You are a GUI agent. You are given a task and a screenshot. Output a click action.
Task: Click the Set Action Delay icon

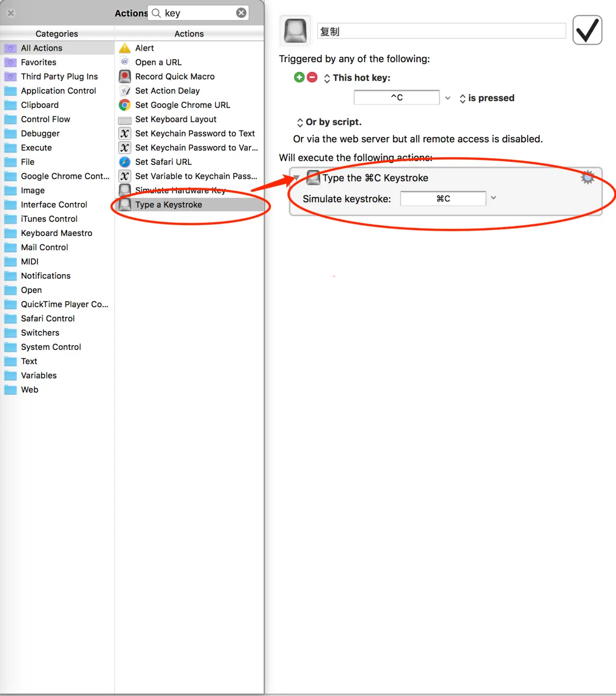(125, 91)
